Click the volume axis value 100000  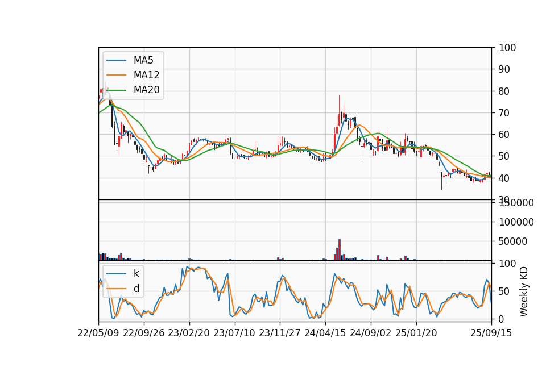pos(516,222)
